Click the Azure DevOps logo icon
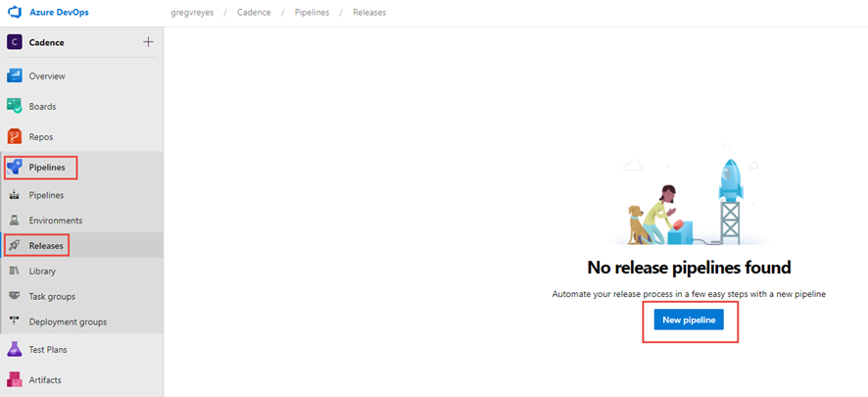Viewport: 868px width, 397px height. click(x=14, y=12)
